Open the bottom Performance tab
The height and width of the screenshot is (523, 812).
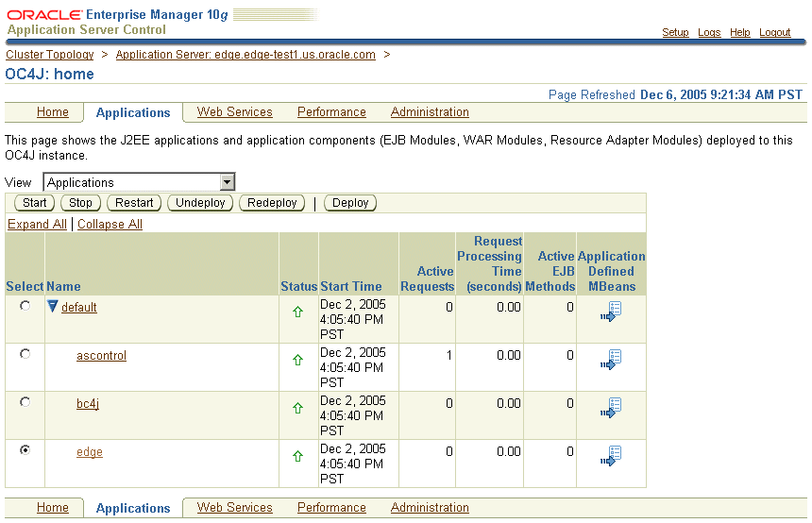(x=331, y=508)
